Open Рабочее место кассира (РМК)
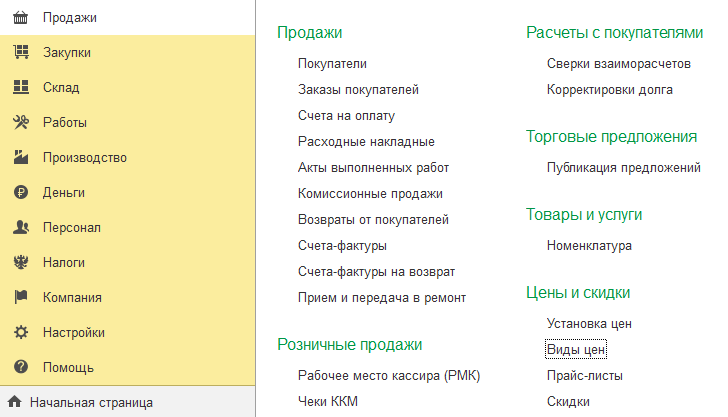 tap(389, 376)
